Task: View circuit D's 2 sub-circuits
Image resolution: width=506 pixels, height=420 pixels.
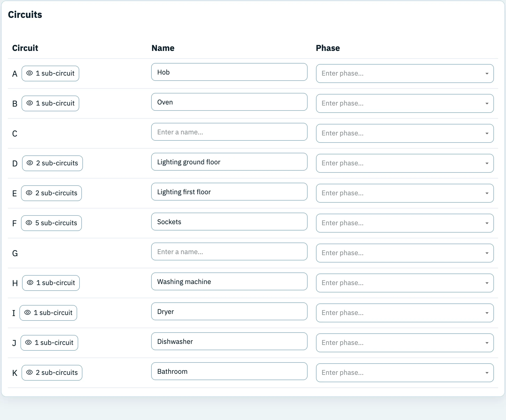Action: click(x=52, y=163)
